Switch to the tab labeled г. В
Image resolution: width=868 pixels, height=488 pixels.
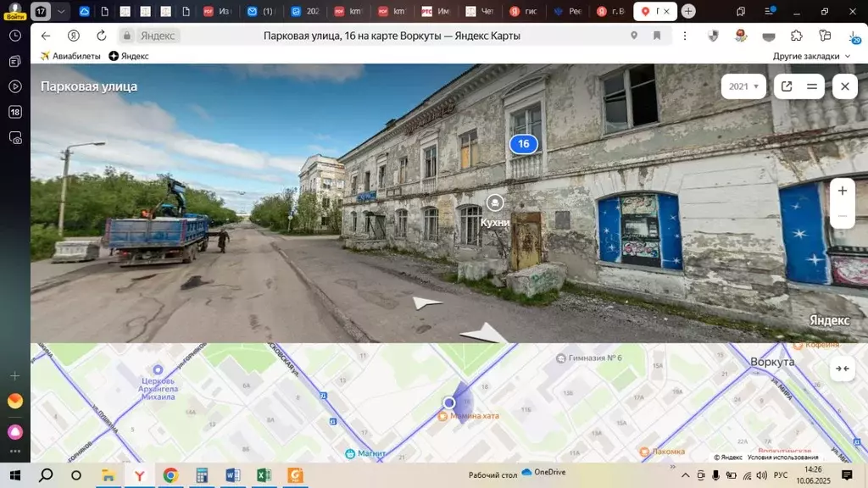(x=610, y=11)
